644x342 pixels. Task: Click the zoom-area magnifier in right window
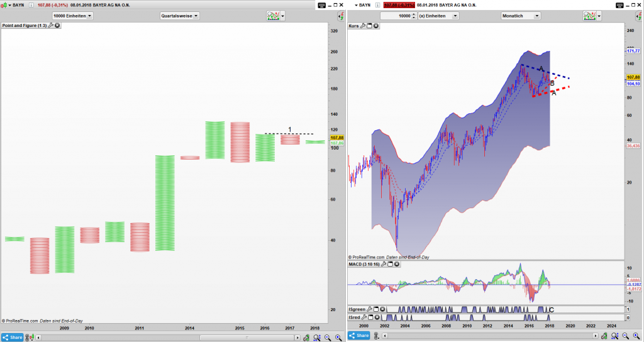tap(615, 336)
